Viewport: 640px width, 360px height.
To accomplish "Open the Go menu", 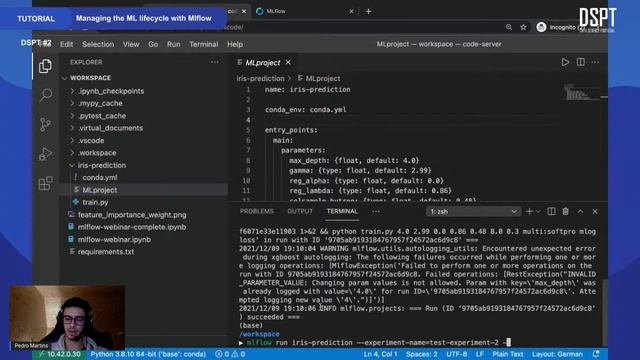I will tap(153, 44).
